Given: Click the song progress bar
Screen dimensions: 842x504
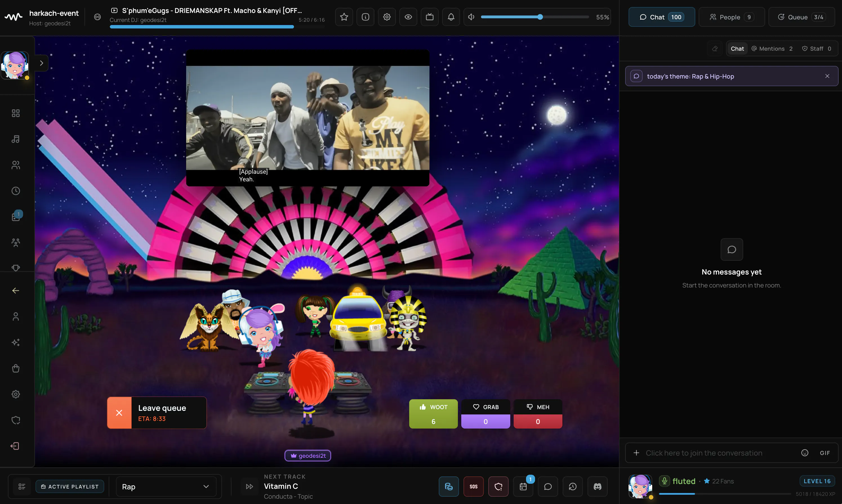Looking at the screenshot, I should 217,27.
